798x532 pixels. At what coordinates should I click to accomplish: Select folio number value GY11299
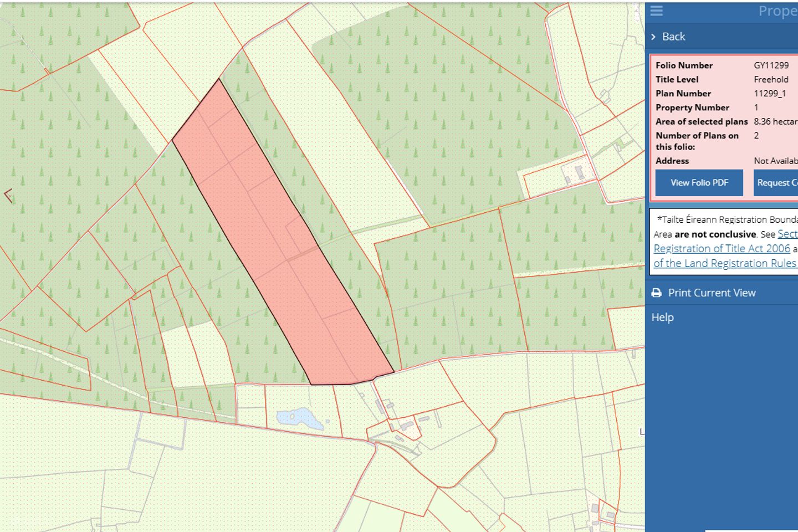(771, 65)
